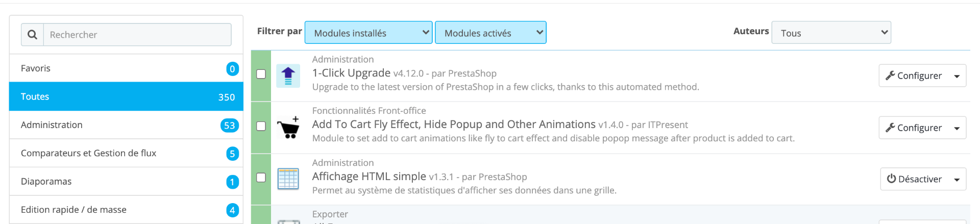Viewport: 980px width, 224px height.
Task: Click the wrench icon for 1-Click Upgrade
Action: tap(890, 76)
